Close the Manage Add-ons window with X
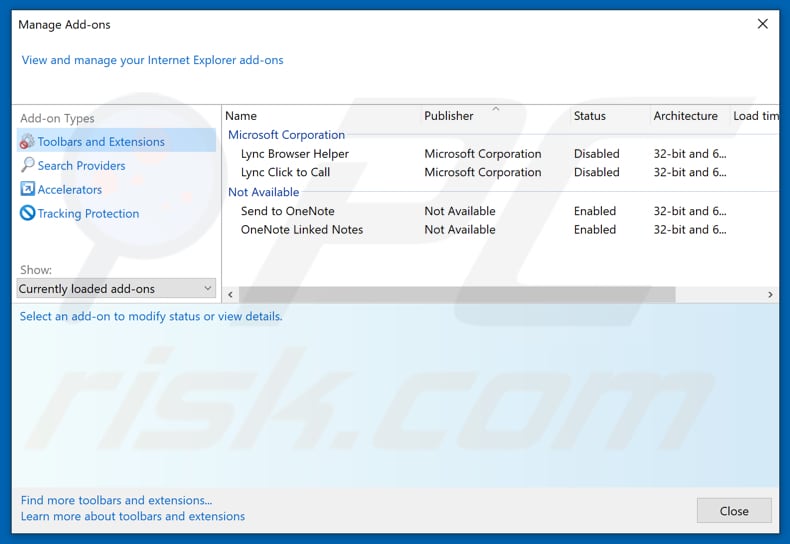Image resolution: width=790 pixels, height=544 pixels. click(763, 24)
